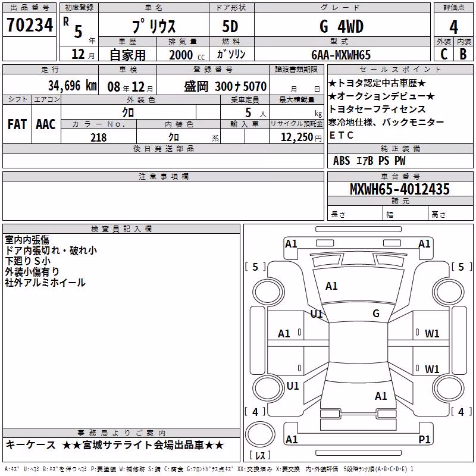Select the P1 mark on the rear bumper
Screen dimensions: 476x476
coord(424,439)
